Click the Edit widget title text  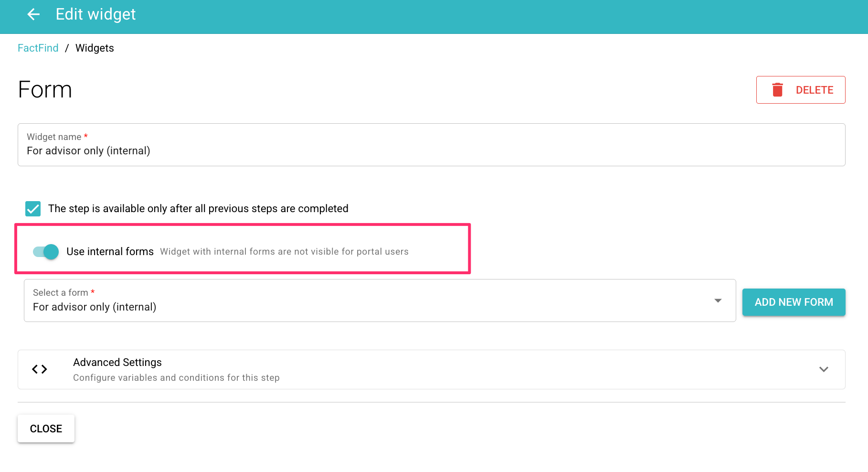coord(95,14)
